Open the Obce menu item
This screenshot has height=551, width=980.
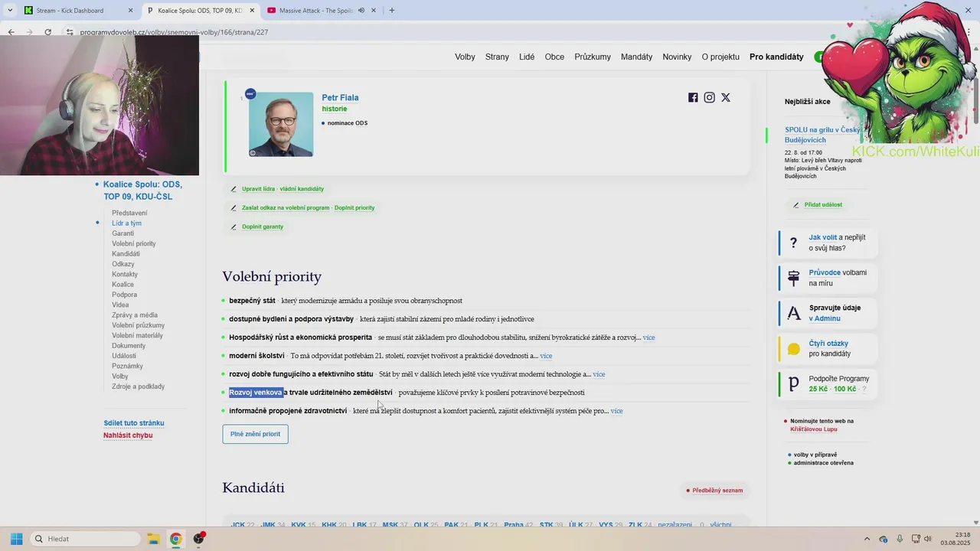coord(554,57)
